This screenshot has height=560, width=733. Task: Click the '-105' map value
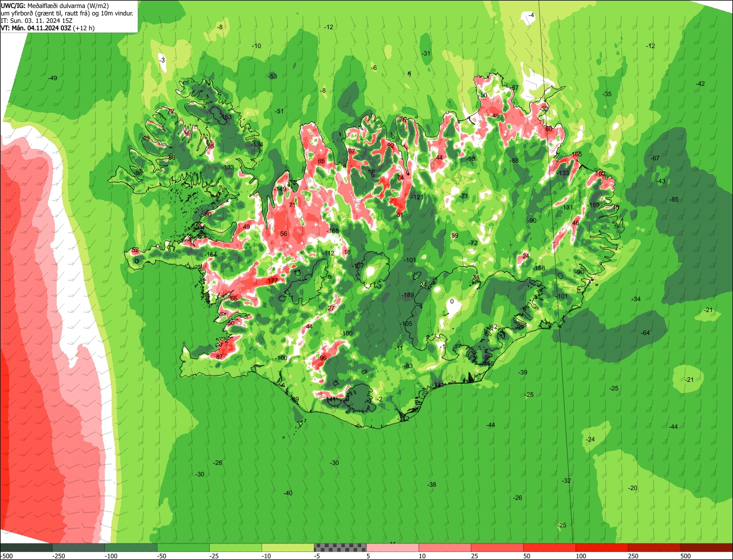click(x=406, y=324)
